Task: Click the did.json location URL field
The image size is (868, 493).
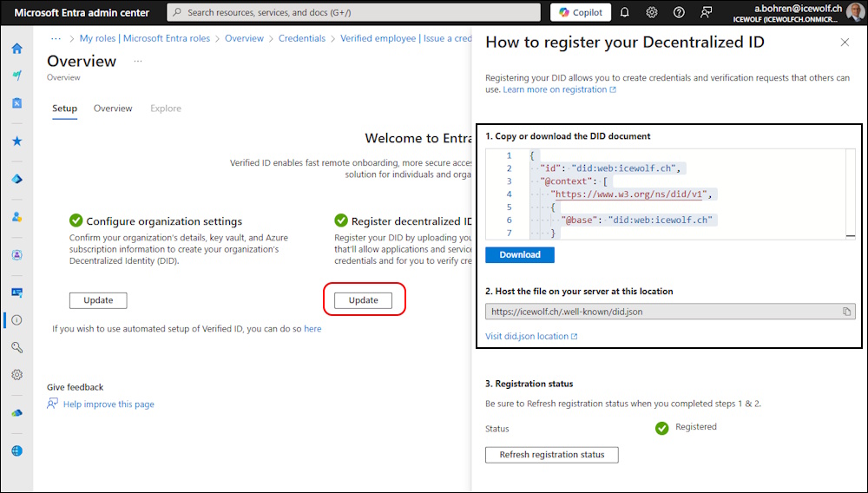Action: (x=670, y=312)
